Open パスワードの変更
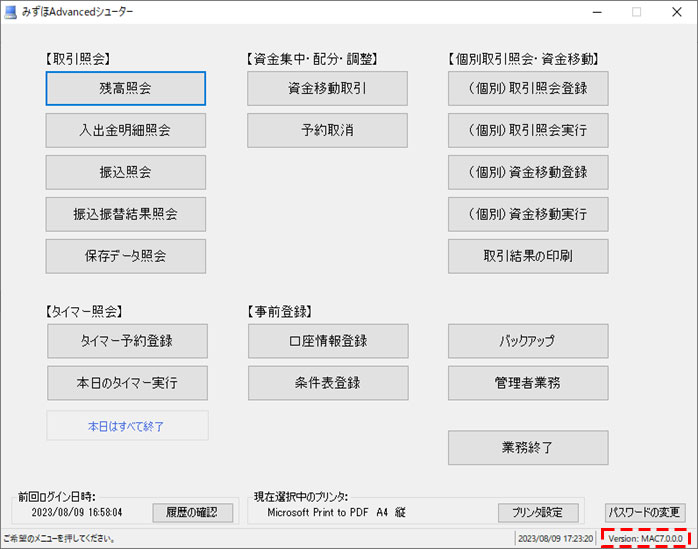The image size is (698, 549). click(x=645, y=512)
